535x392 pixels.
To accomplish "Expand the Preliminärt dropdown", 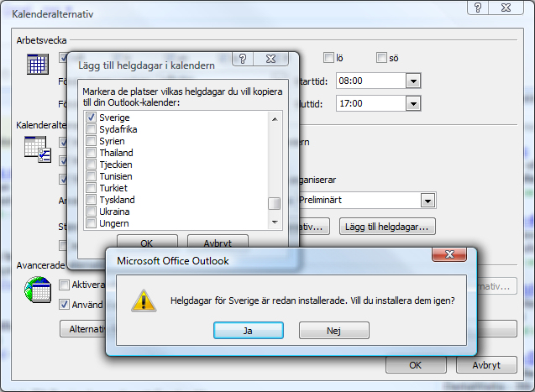I will coord(427,201).
